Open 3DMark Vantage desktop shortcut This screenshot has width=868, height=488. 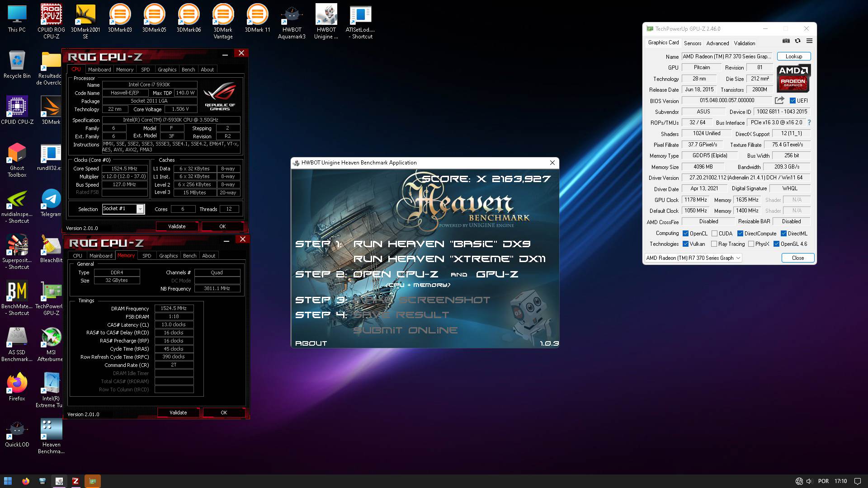(223, 20)
